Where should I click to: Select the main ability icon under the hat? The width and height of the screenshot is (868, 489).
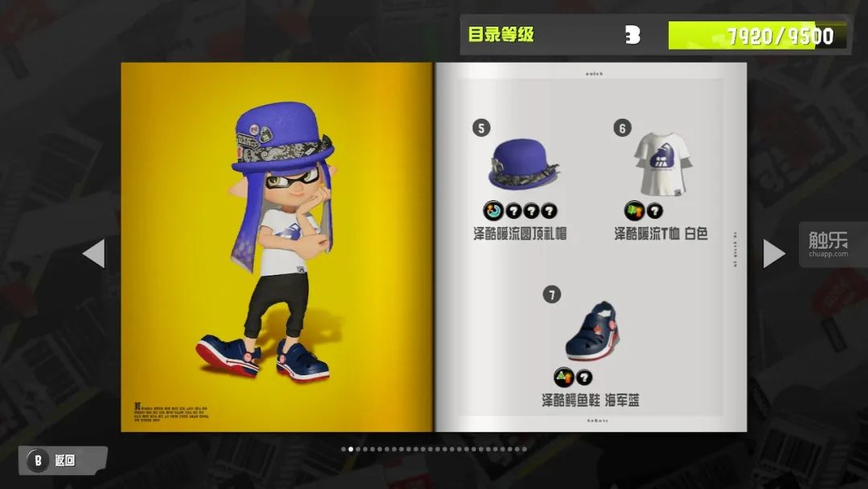(493, 211)
